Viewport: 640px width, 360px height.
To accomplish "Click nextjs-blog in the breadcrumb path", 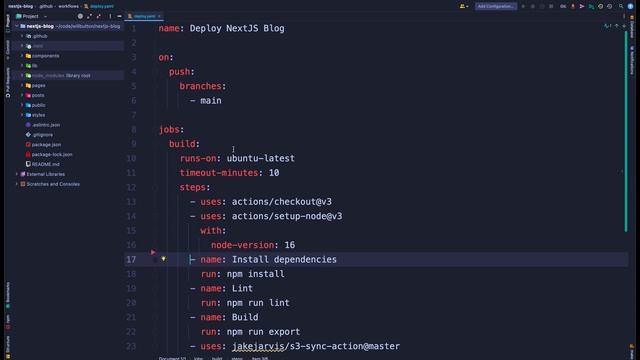I will pyautogui.click(x=20, y=6).
